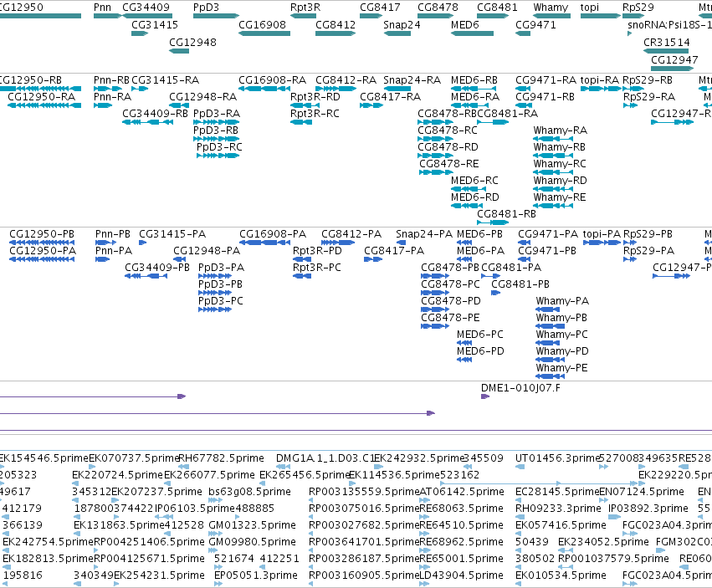This screenshot has height=588, width=712.
Task: Open the topi gene label
Action: (x=589, y=8)
